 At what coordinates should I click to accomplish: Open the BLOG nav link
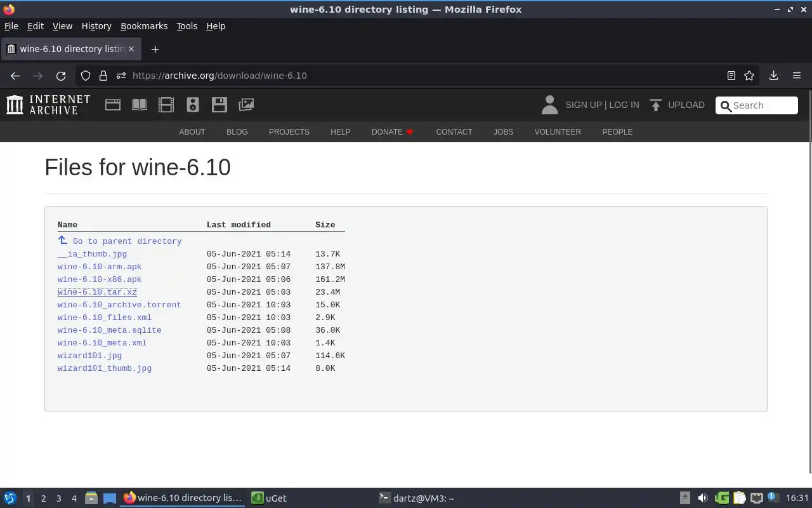[237, 132]
